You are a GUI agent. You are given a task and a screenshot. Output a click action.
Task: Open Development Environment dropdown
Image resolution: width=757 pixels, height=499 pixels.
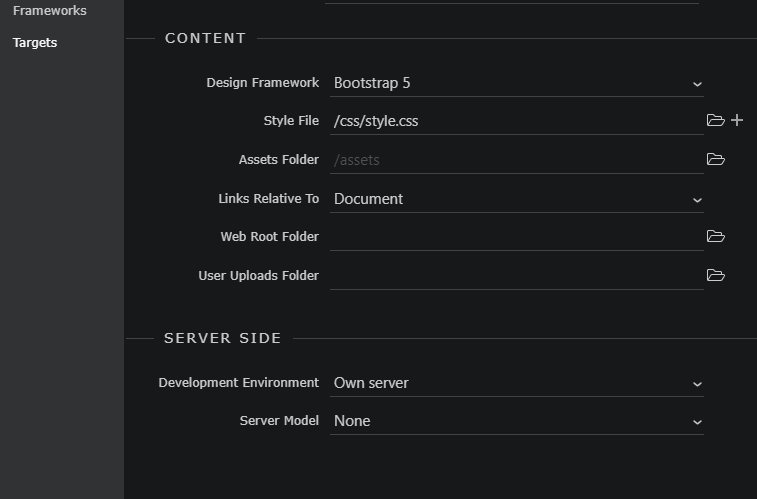click(516, 383)
